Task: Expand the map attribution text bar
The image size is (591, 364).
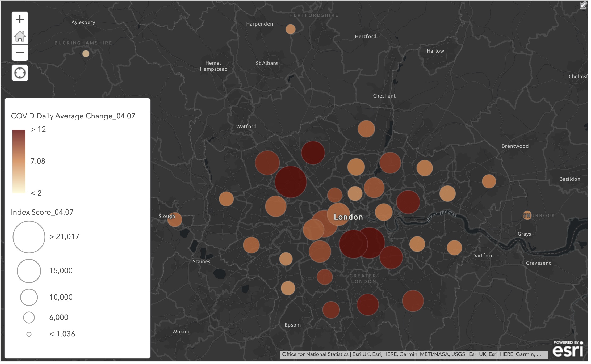Action: click(413, 355)
